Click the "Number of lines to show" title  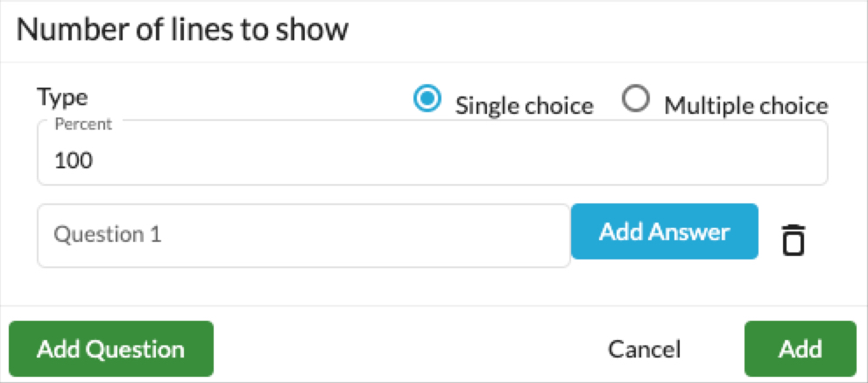(x=182, y=31)
